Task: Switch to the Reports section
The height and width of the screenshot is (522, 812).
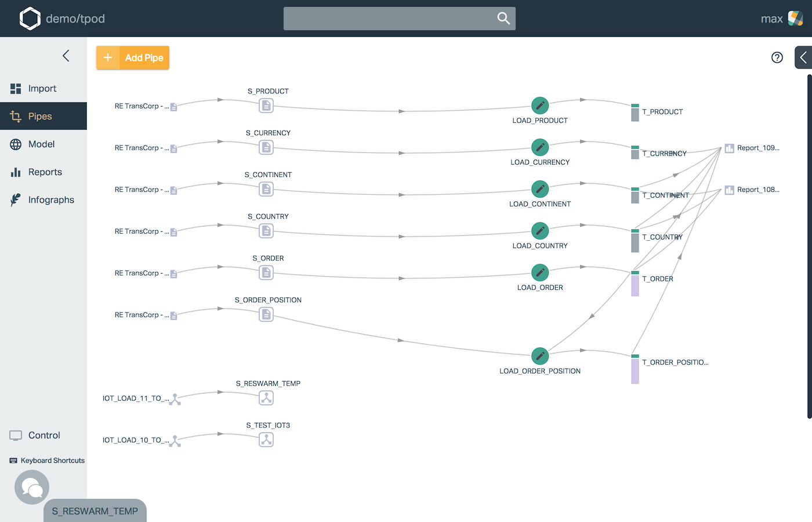Action: pos(45,172)
